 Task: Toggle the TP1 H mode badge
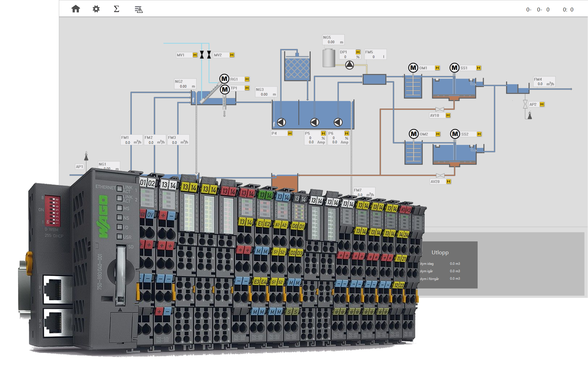pos(247,88)
